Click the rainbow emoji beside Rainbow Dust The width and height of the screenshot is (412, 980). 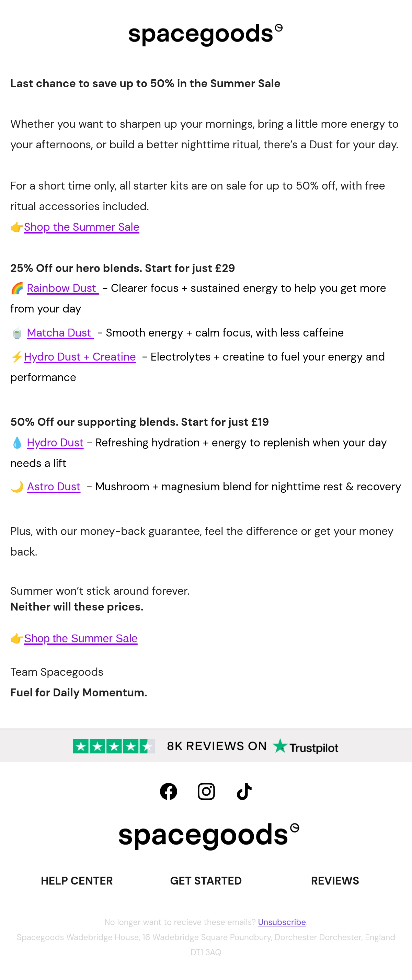pos(17,288)
